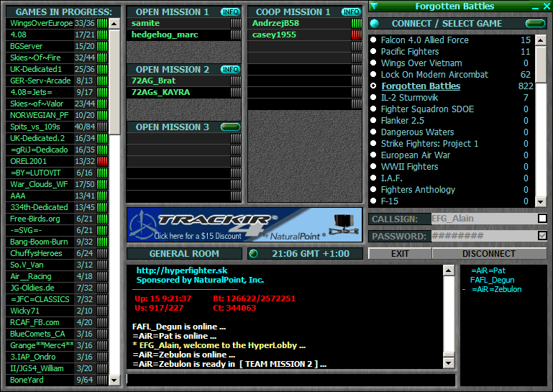553x392 pixels.
Task: Select the Dangerous Waters radio button
Action: click(373, 132)
